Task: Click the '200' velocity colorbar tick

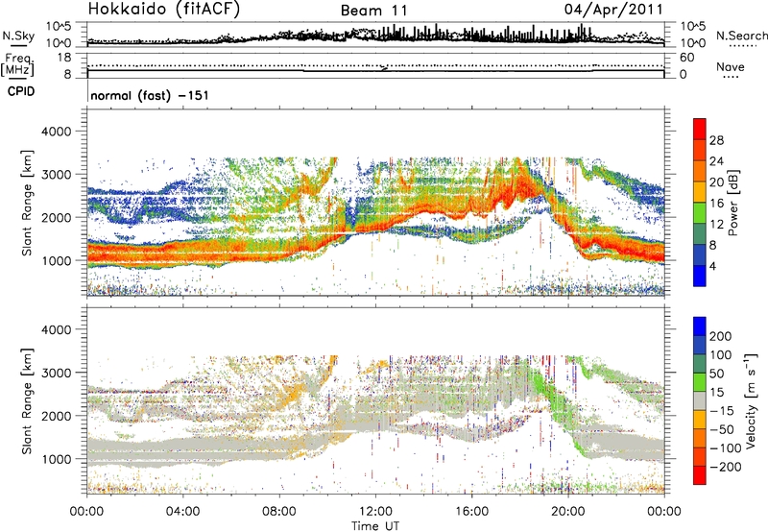Action: pyautogui.click(x=721, y=336)
